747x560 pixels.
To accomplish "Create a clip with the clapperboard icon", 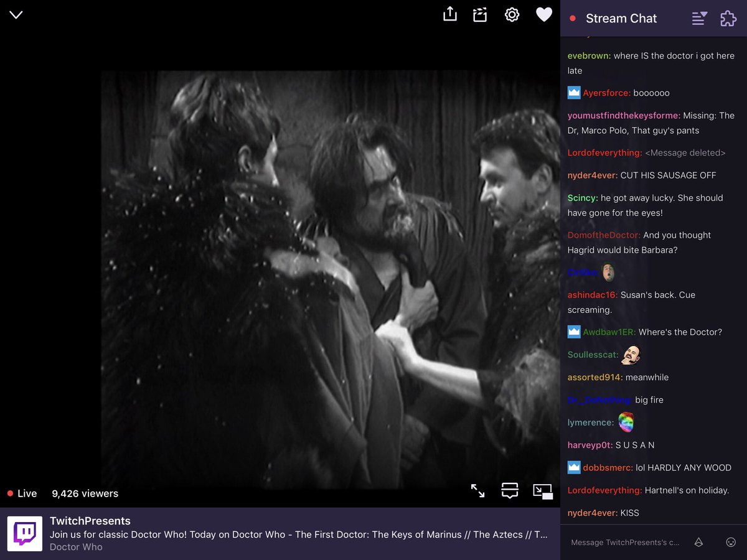I will tap(480, 15).
